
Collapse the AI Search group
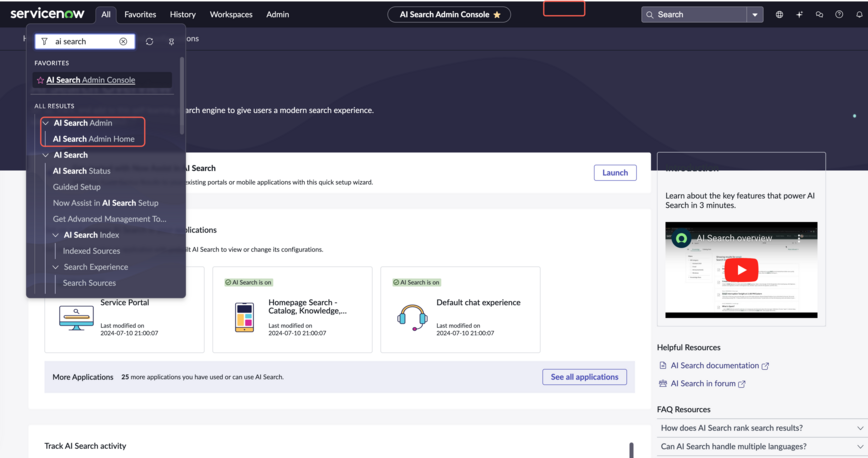tap(46, 155)
